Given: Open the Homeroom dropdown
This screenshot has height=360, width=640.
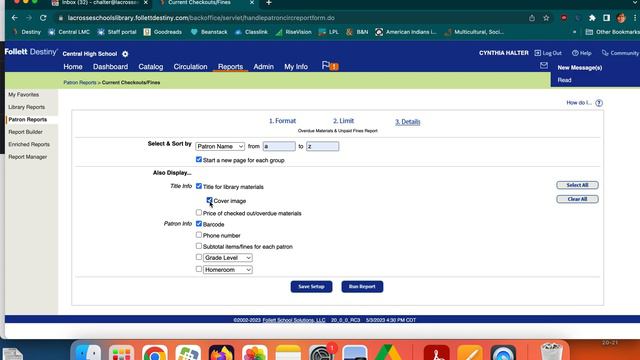Looking at the screenshot, I should 228,270.
